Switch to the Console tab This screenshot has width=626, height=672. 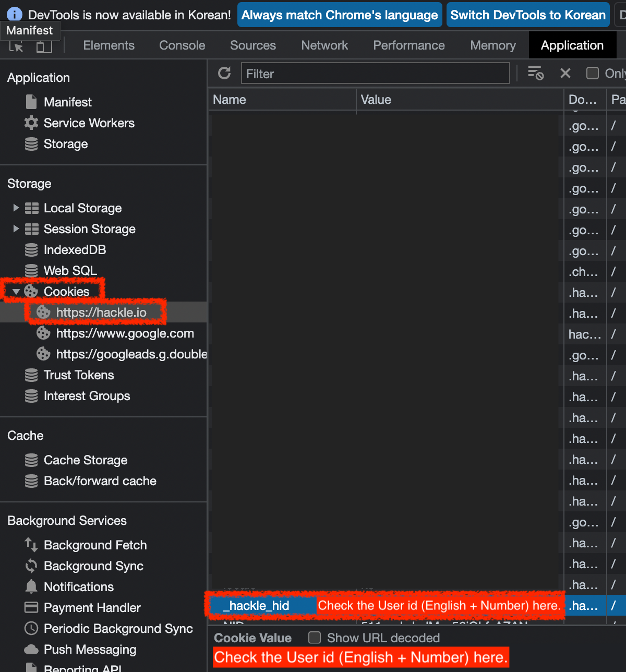point(182,45)
